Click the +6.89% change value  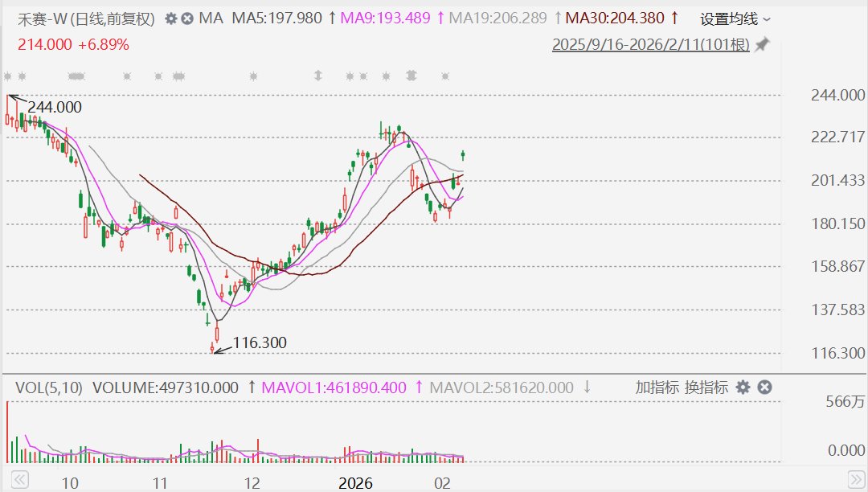[104, 44]
